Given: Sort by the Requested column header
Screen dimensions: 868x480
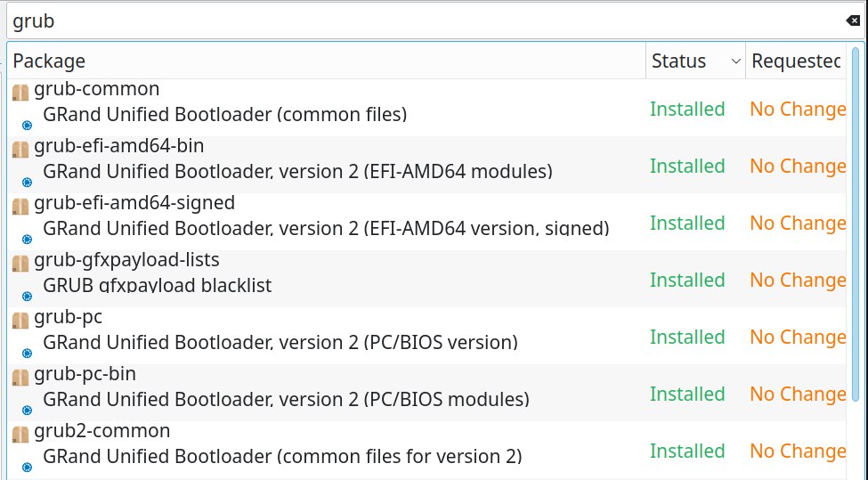Looking at the screenshot, I should point(796,61).
